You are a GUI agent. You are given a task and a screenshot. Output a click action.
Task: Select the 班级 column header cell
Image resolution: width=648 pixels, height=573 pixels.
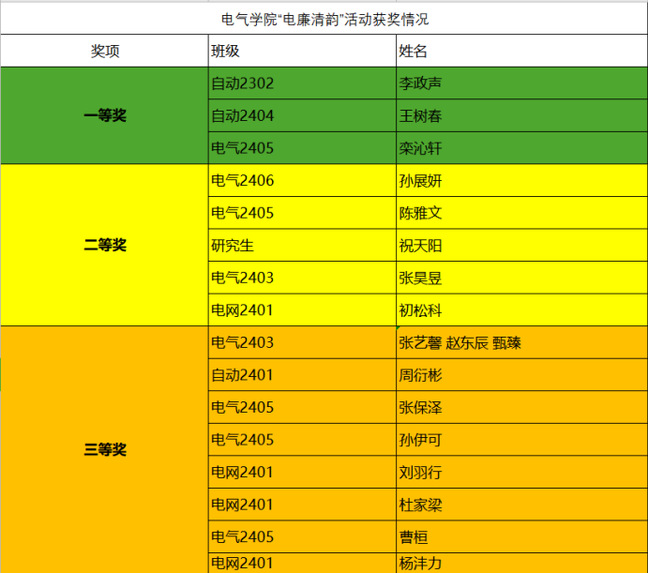pos(301,51)
